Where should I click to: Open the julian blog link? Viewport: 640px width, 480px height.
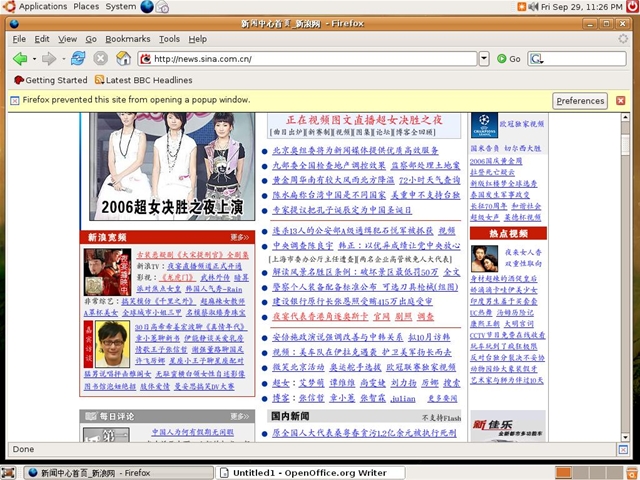[403, 398]
